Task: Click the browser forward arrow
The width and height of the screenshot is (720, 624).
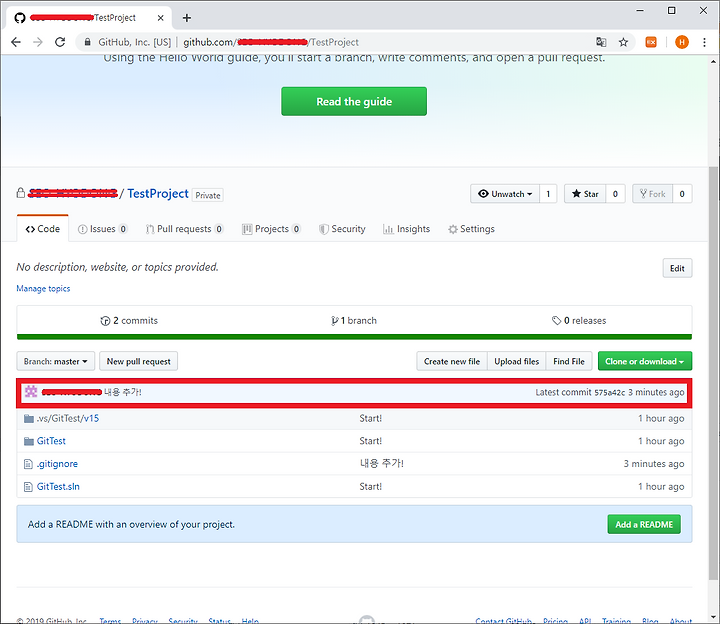Action: (38, 42)
